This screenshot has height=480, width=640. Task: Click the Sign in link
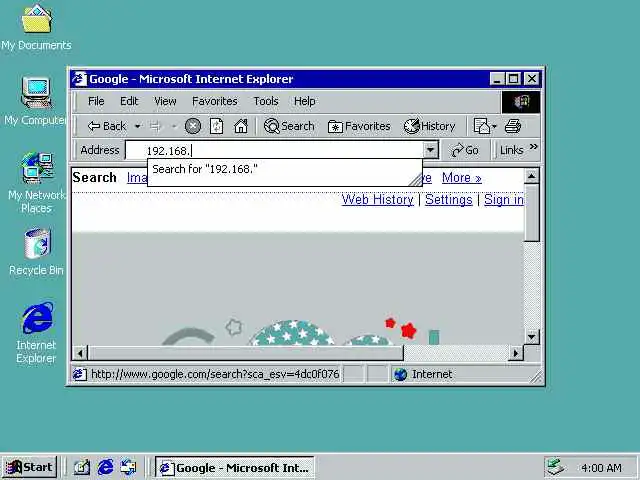tap(504, 200)
